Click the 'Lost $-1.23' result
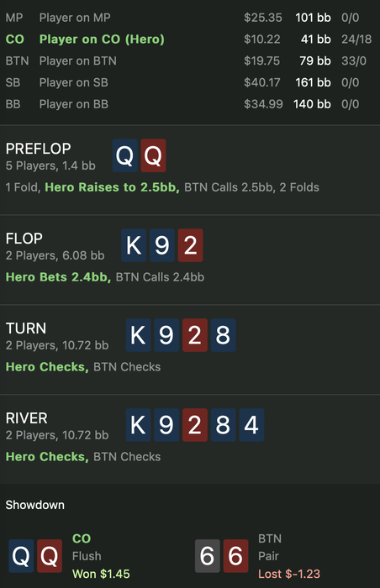 (289, 574)
